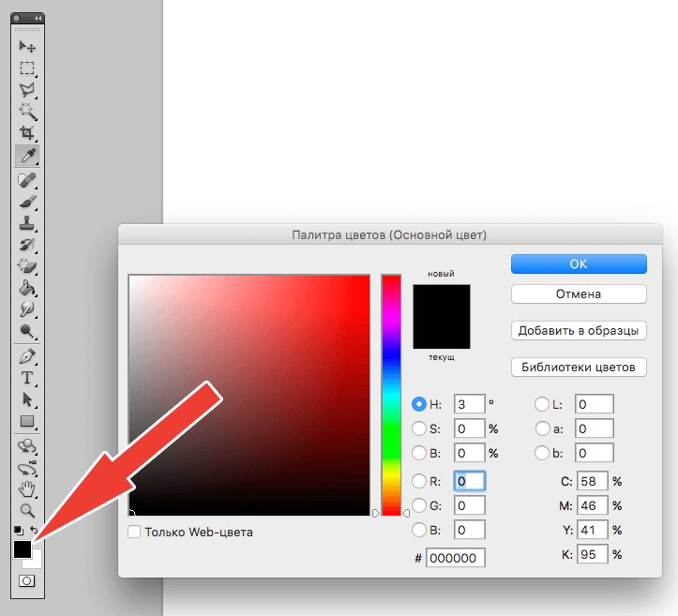
Task: Choose the Horizontal Type tool
Action: coord(28,378)
